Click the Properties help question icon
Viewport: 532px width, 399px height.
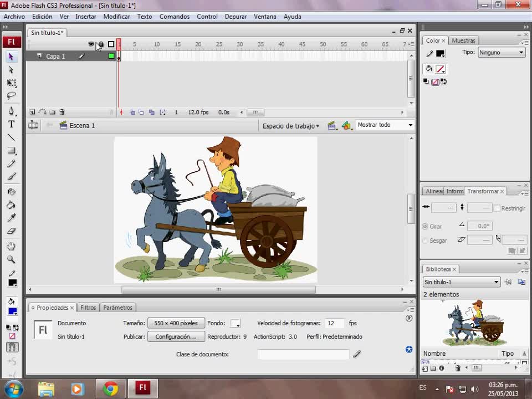409,318
